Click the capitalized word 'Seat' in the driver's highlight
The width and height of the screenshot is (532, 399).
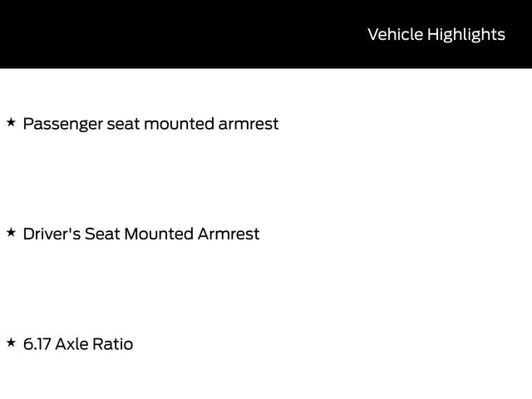[x=102, y=234]
